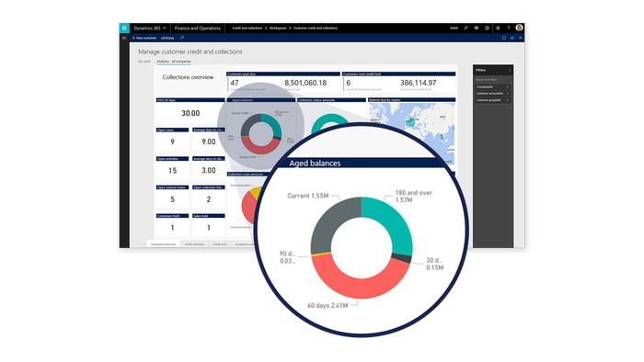
Task: Open the messages icon in header
Action: point(477,28)
